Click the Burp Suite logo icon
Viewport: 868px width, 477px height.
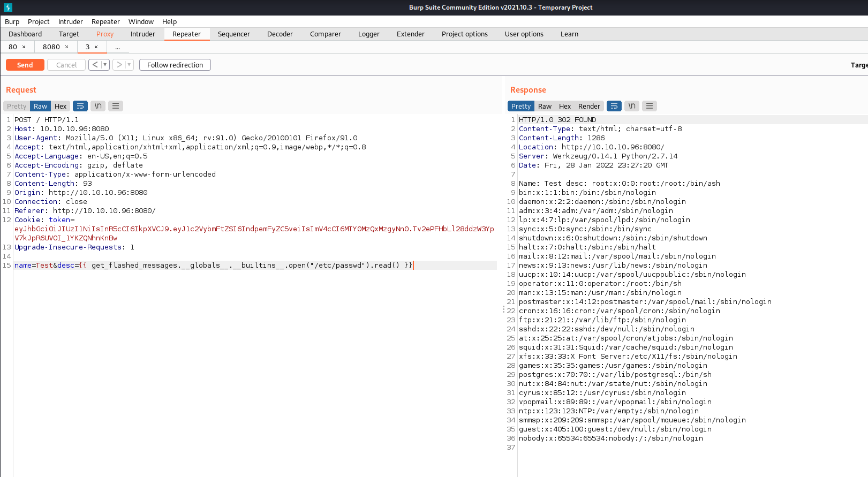click(8, 7)
